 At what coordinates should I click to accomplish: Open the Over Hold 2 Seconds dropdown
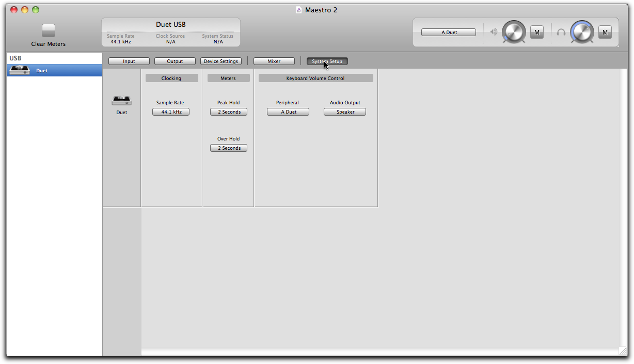click(x=229, y=148)
